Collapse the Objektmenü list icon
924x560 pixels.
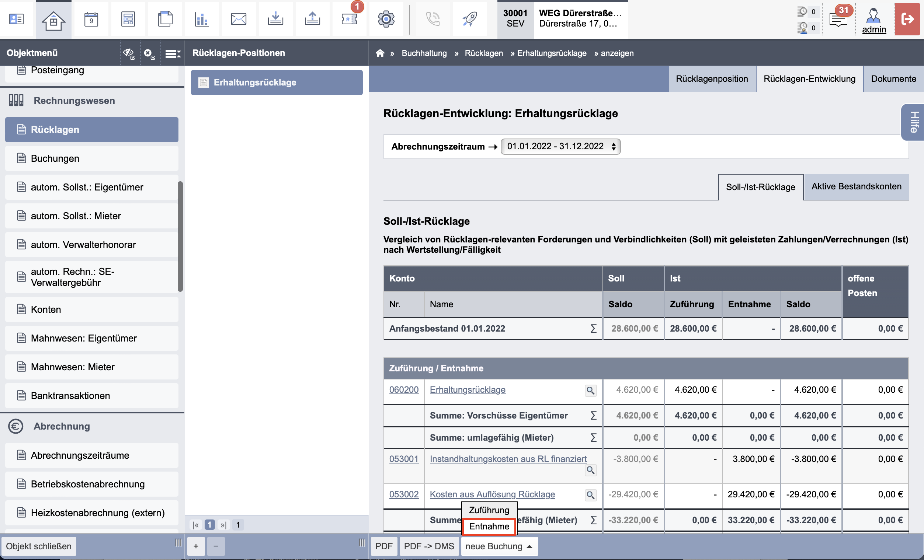173,53
